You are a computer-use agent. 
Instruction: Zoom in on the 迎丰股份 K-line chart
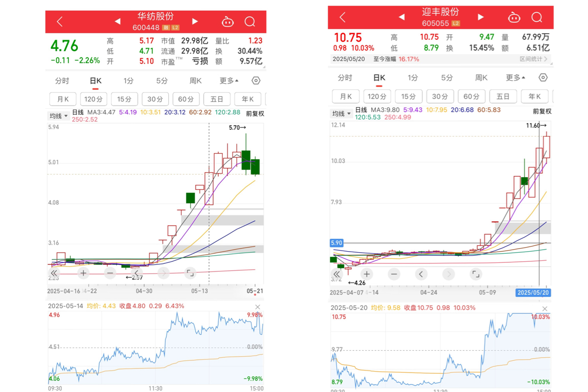click(x=367, y=274)
